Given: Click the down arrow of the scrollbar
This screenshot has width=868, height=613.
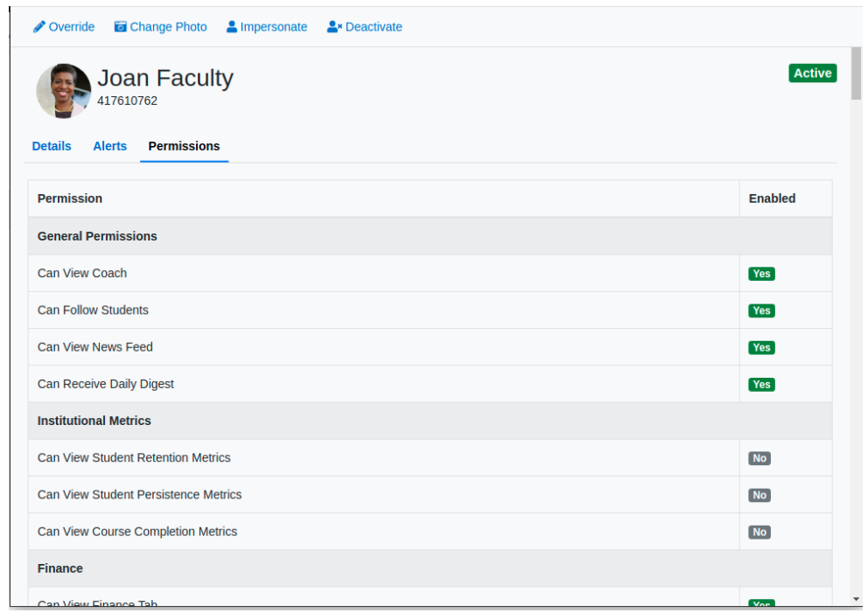Looking at the screenshot, I should (856, 599).
